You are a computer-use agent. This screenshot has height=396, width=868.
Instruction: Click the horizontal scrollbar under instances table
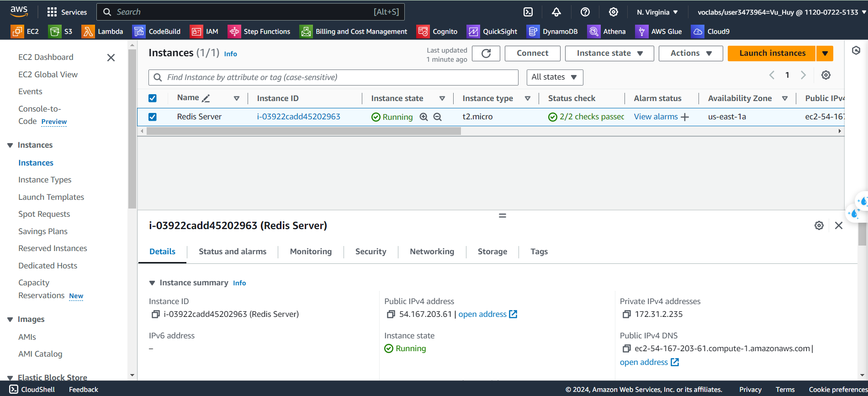point(303,131)
